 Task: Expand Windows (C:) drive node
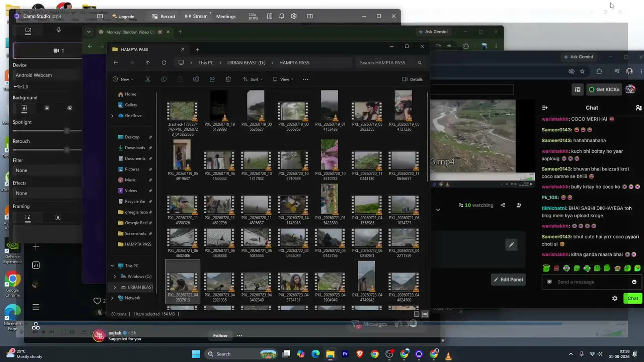coord(115,277)
